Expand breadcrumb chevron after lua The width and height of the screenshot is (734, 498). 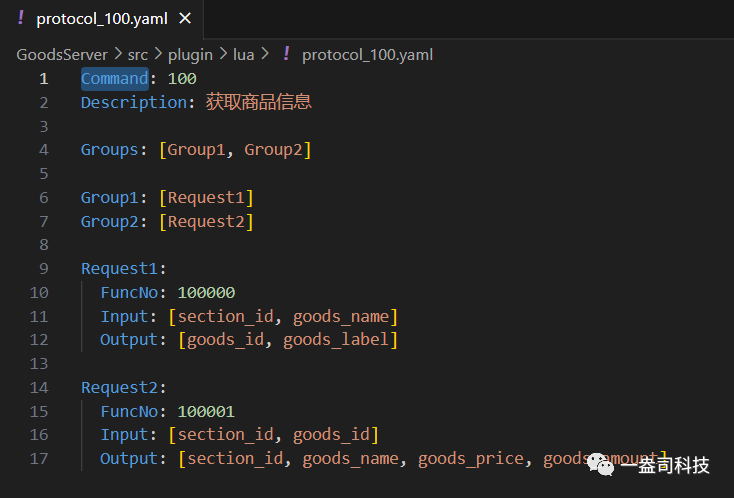pos(265,55)
